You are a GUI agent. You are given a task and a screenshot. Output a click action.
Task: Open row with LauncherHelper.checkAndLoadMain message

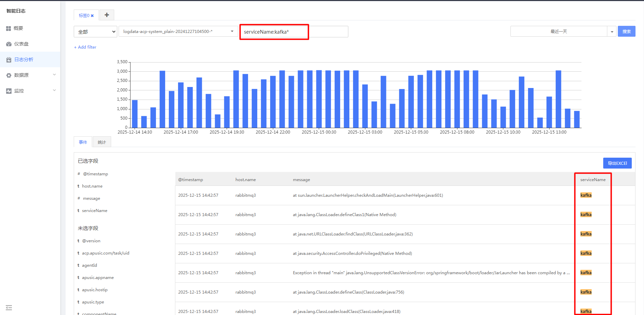point(405,195)
